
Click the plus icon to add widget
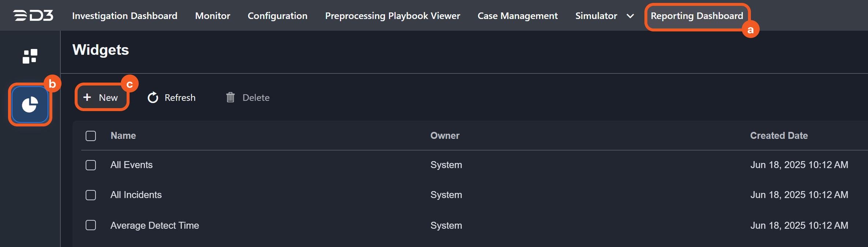[87, 97]
